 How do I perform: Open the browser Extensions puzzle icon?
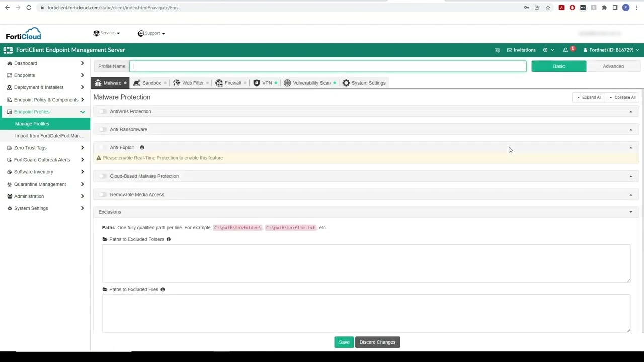(x=604, y=8)
